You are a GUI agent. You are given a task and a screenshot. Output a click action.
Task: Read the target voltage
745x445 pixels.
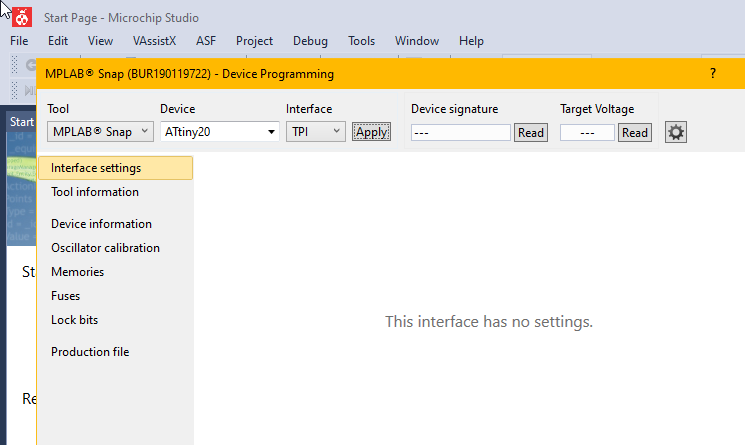click(x=635, y=133)
